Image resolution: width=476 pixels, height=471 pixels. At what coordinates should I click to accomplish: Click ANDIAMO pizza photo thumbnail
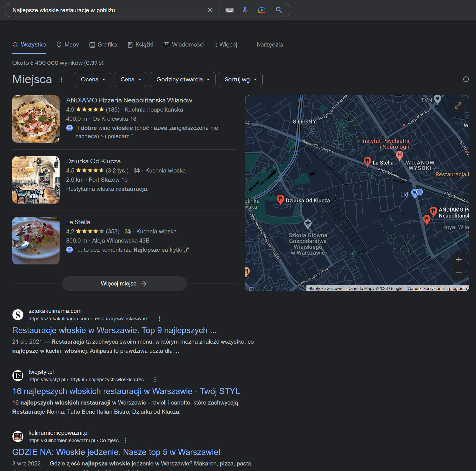[x=36, y=119]
